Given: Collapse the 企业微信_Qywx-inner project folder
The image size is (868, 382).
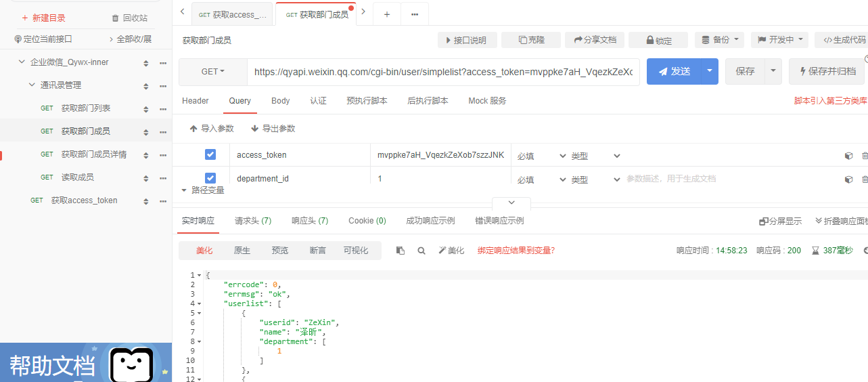Looking at the screenshot, I should 22,62.
